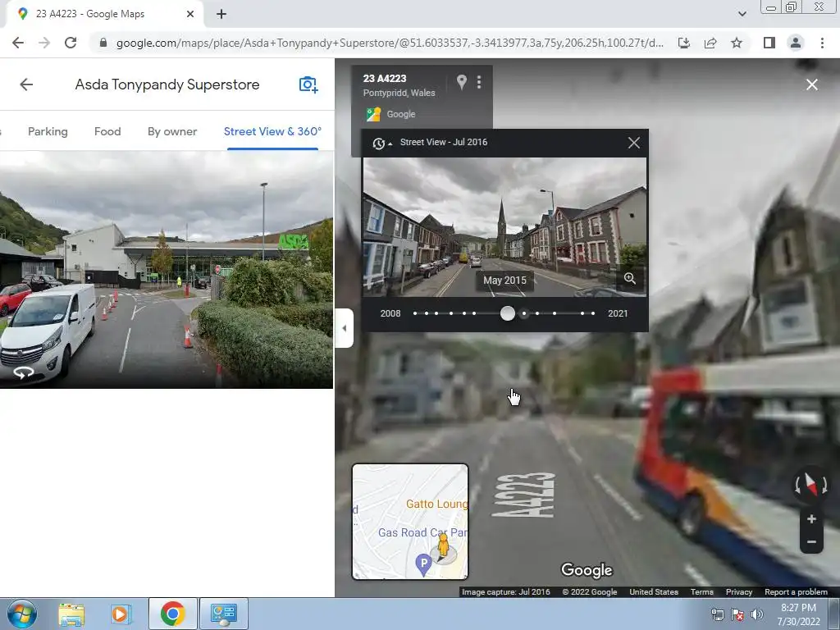Click the magnifier to view May 2015 imagery
The width and height of the screenshot is (840, 630).
[x=629, y=279]
